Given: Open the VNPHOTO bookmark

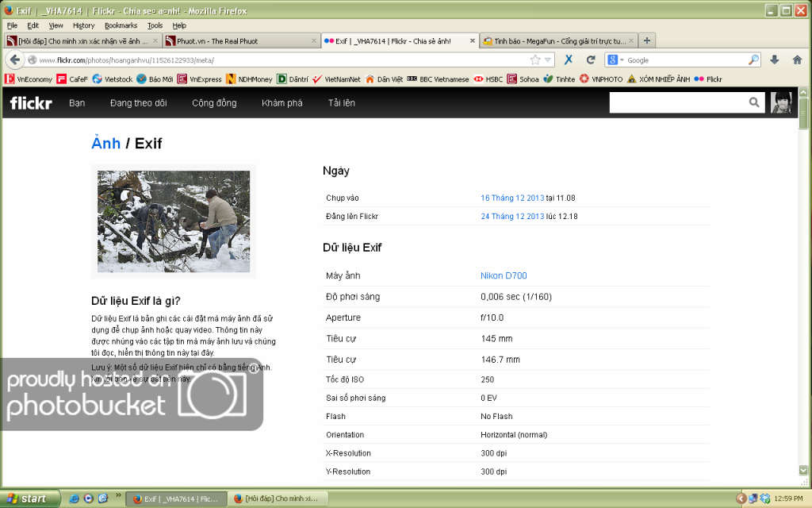Looking at the screenshot, I should [601, 79].
